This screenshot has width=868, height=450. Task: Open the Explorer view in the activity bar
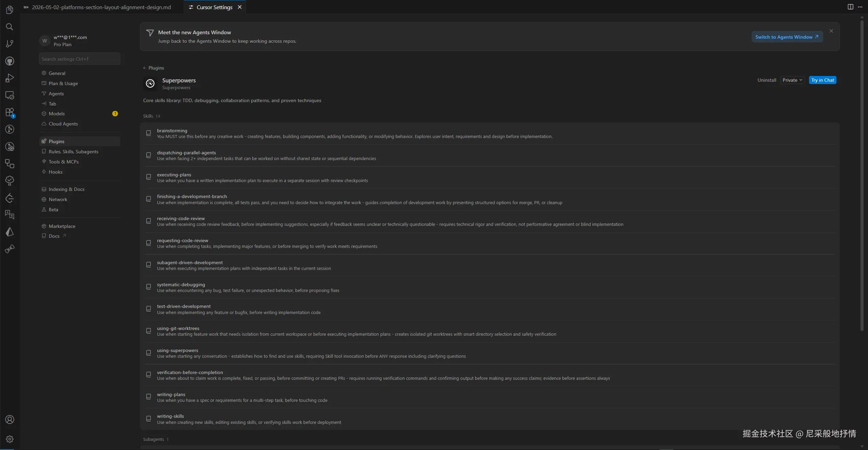pyautogui.click(x=9, y=10)
